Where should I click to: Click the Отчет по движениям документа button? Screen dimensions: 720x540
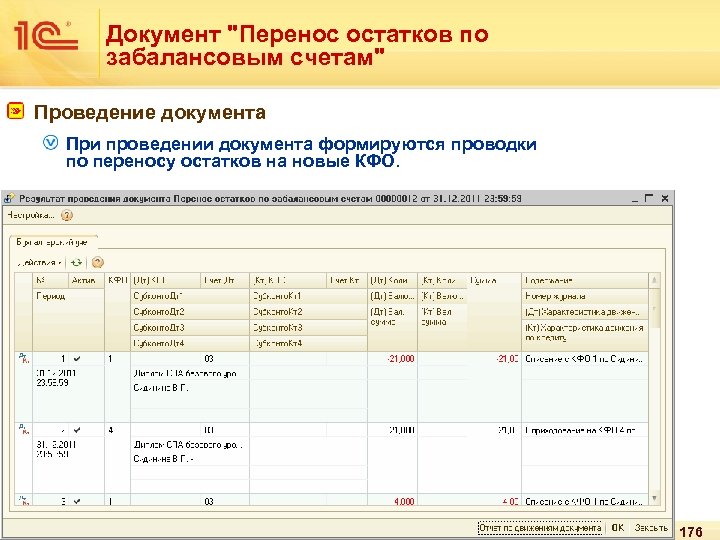pos(540,528)
